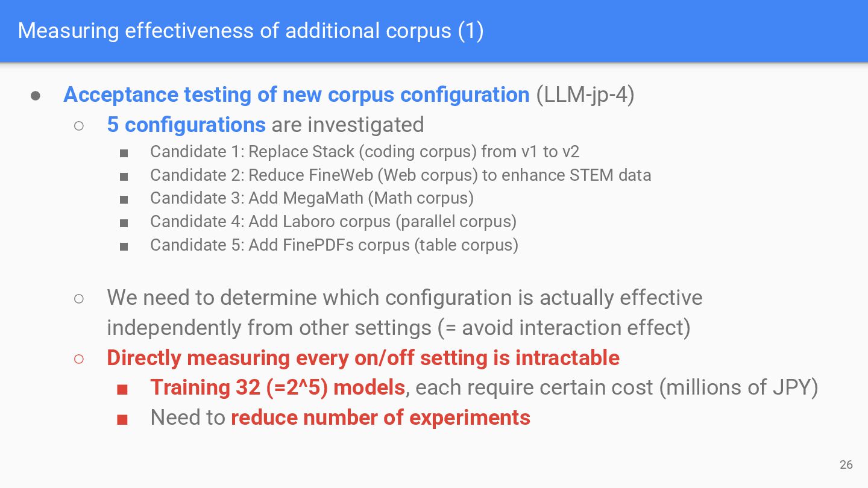Select the Candidate 5 Add FinePDFs line

pos(334,245)
